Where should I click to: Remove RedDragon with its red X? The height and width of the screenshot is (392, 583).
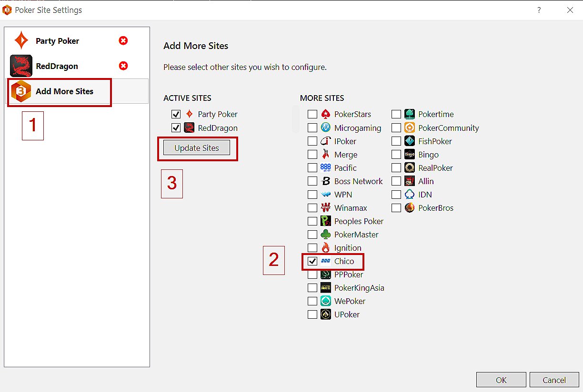(x=123, y=66)
